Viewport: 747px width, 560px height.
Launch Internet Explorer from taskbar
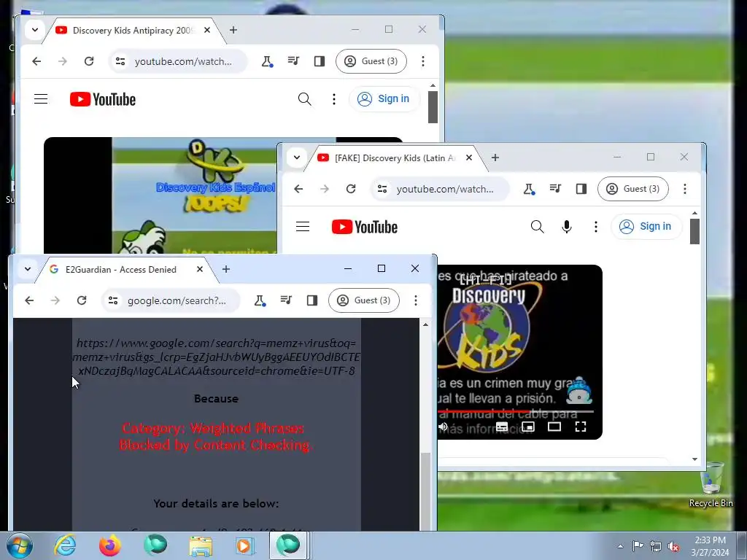[65, 545]
